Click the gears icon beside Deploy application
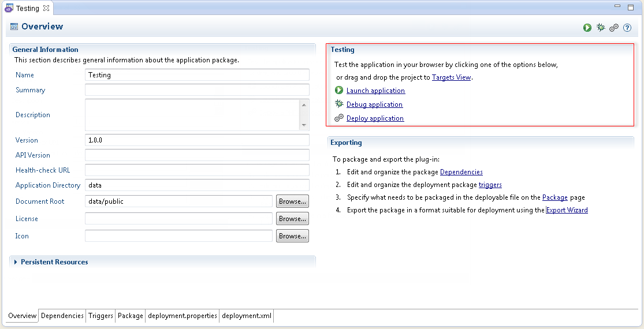Image resolution: width=644 pixels, height=329 pixels. [339, 118]
